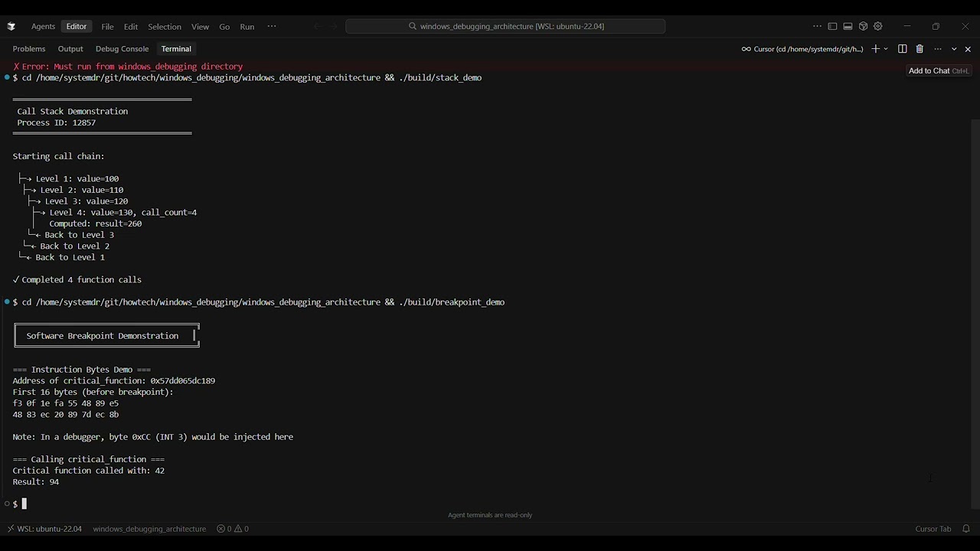Click bytes line 'f3 0f 1e fa 55 48 89 e5'

pyautogui.click(x=66, y=403)
